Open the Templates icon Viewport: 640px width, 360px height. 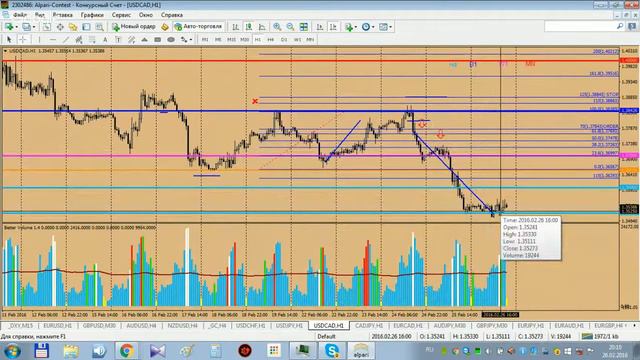383,27
